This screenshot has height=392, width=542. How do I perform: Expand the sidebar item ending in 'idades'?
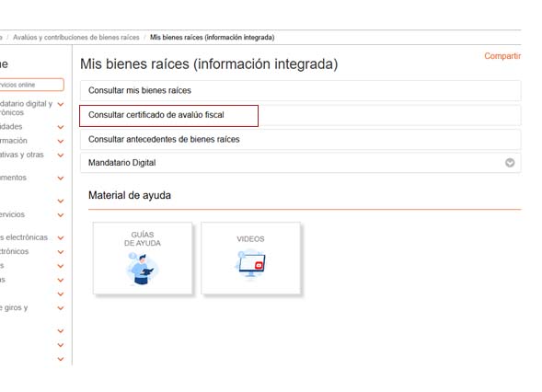[61, 127]
